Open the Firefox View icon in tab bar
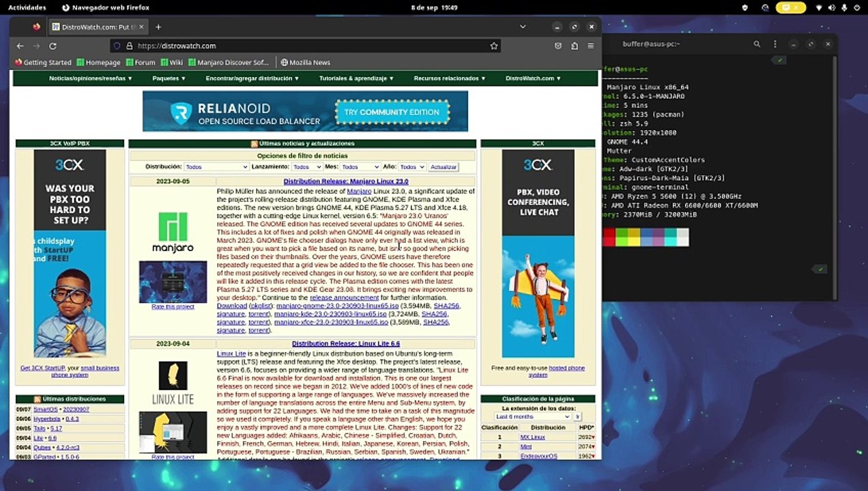This screenshot has width=868, height=491. [x=36, y=27]
